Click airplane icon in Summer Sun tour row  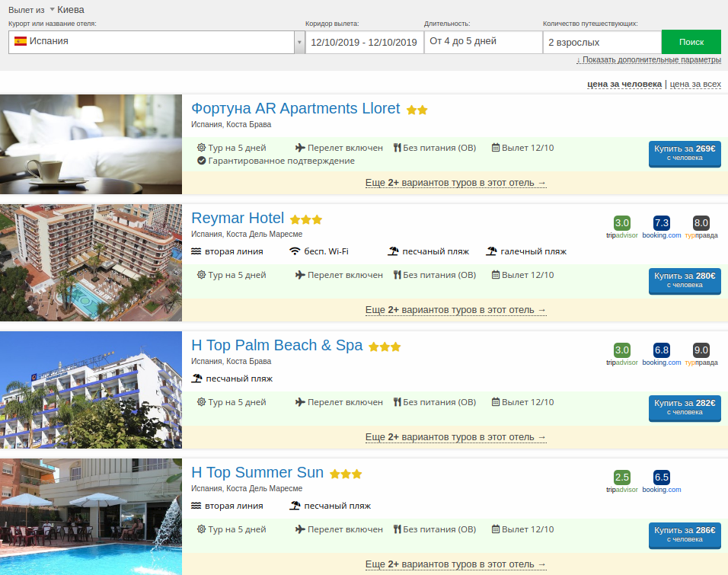click(x=300, y=529)
